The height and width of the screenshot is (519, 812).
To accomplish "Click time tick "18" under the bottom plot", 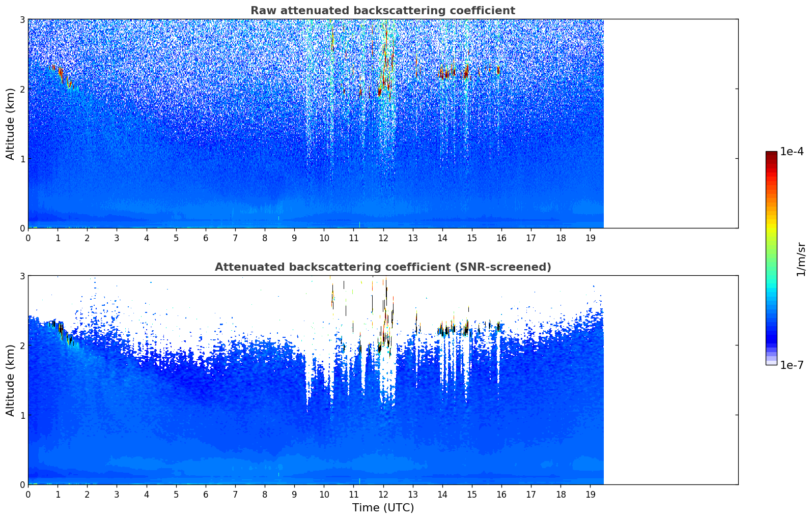I will [x=561, y=494].
